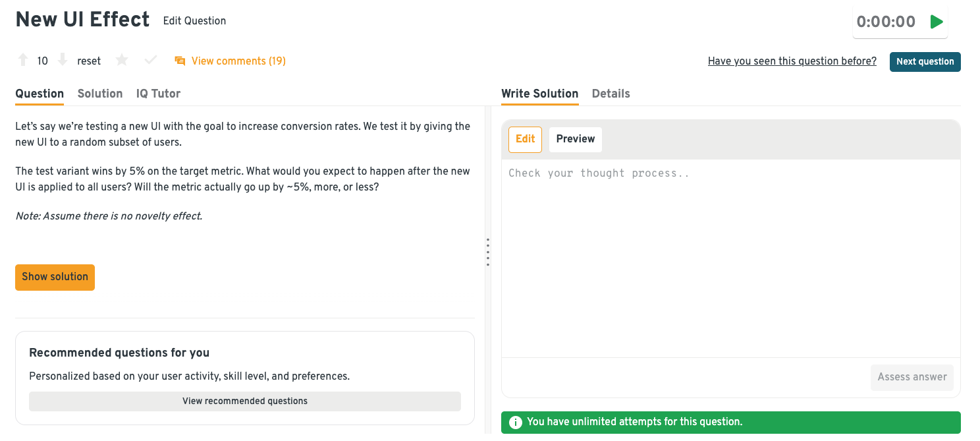Image resolution: width=980 pixels, height=441 pixels.
Task: Select the Question tab
Action: point(40,94)
